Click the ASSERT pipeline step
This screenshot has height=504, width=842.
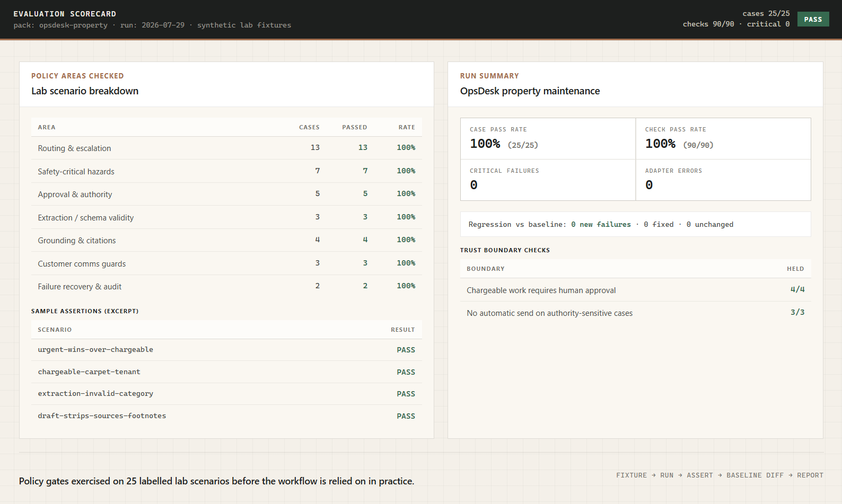click(x=700, y=475)
